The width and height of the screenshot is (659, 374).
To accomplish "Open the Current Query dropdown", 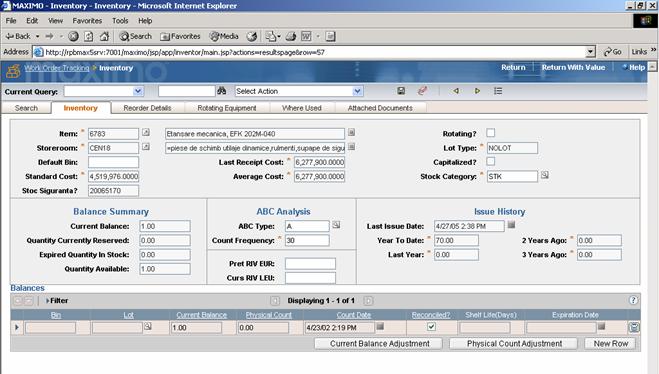I will pos(138,91).
